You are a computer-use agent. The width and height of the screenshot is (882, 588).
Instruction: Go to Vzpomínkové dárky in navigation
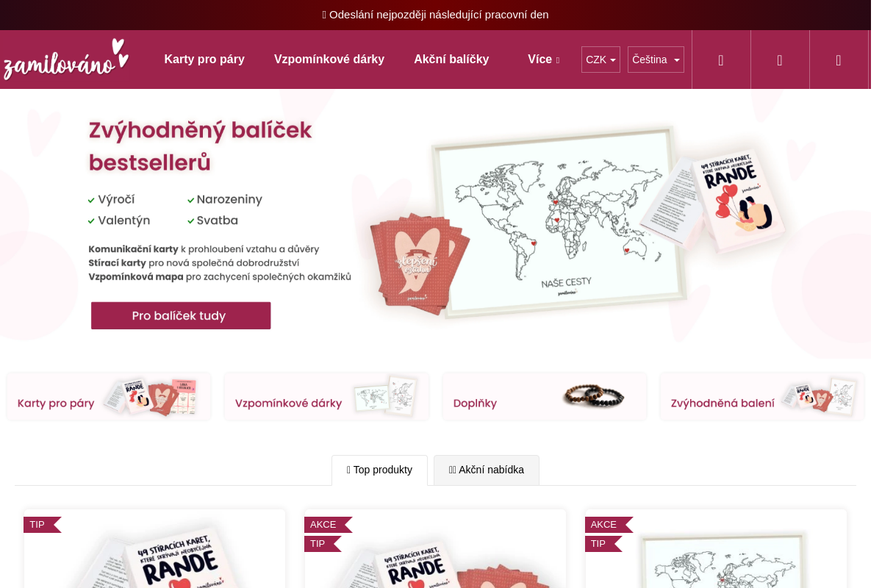(329, 60)
